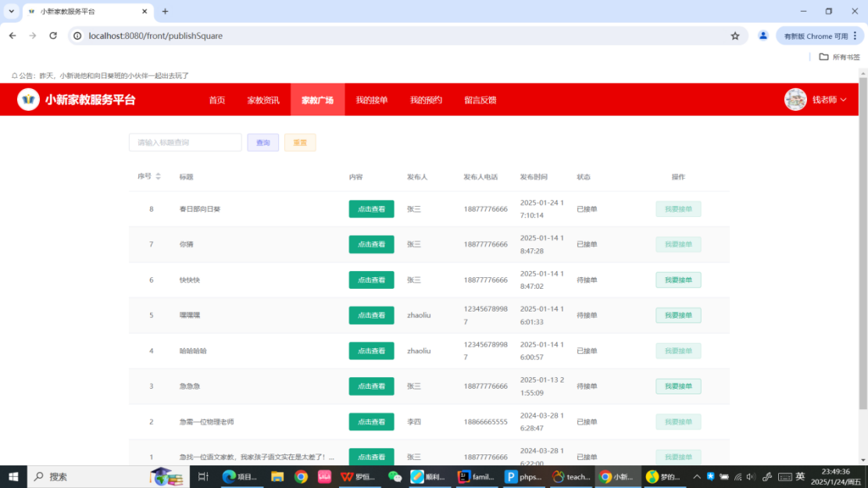Image resolution: width=868 pixels, height=488 pixels.
Task: Focus the title search input field
Action: (x=185, y=143)
